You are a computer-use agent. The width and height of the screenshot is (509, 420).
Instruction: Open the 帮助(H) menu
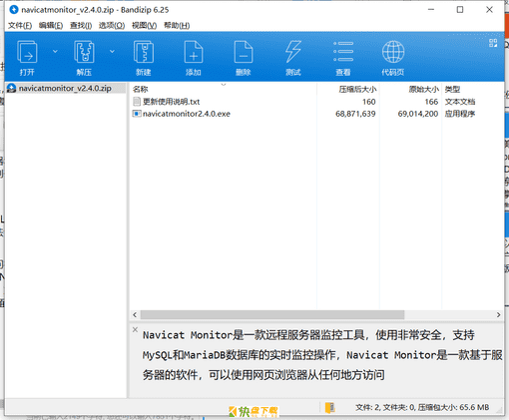click(177, 26)
